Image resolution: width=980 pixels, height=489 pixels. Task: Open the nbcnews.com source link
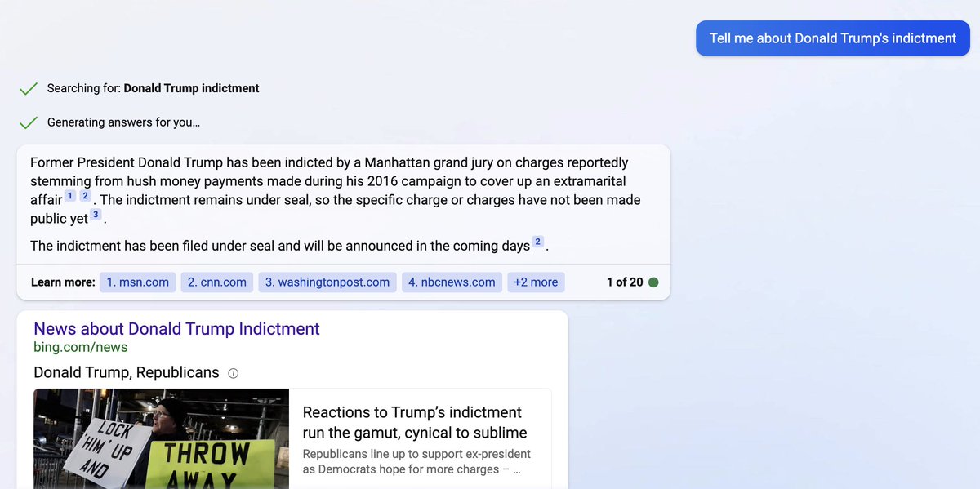tap(453, 281)
